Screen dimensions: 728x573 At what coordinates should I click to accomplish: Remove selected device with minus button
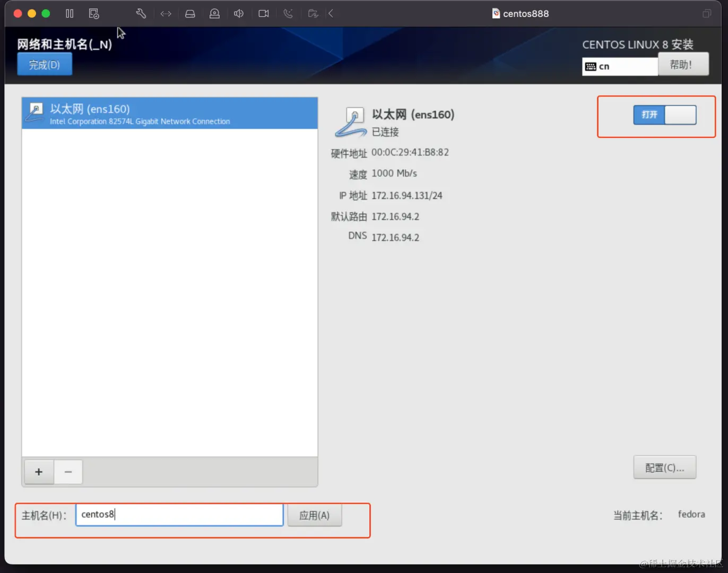[x=68, y=472]
